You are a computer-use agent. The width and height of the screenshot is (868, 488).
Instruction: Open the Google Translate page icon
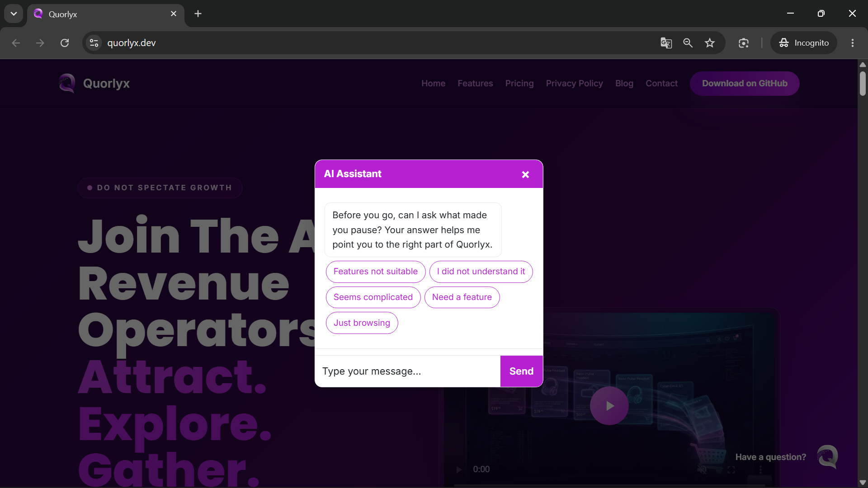666,43
